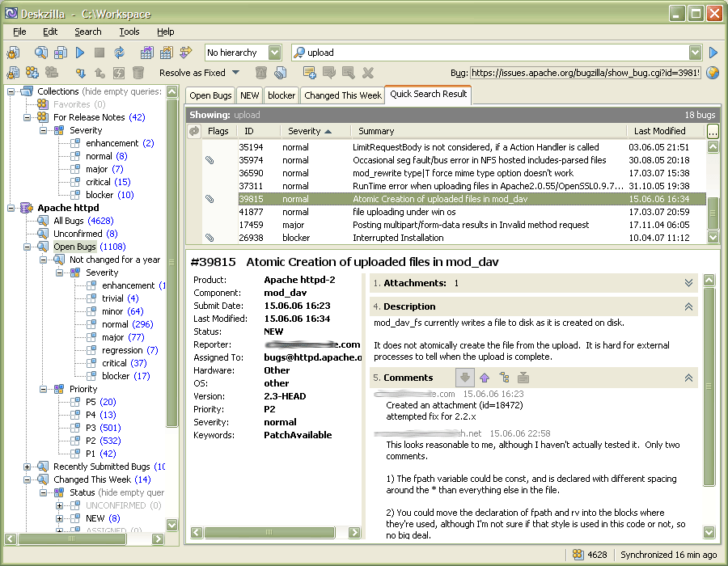728x566 pixels.
Task: Open the Resolve as Fixed dropdown
Action: (235, 73)
